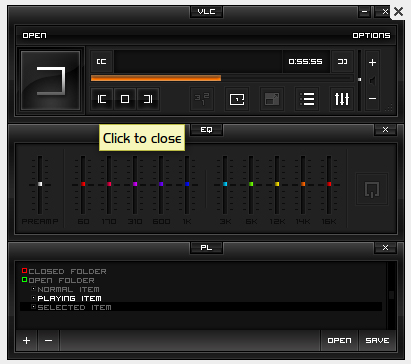This screenshot has height=364, width=411.
Task: Click the PL title tab
Action: click(x=206, y=248)
